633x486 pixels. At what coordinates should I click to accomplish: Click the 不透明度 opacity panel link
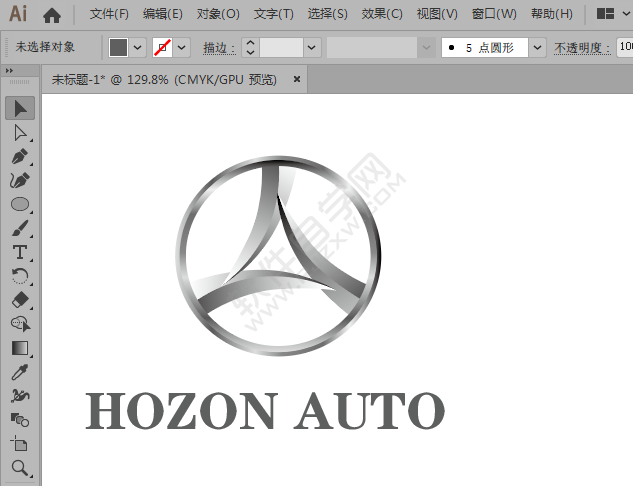click(582, 48)
